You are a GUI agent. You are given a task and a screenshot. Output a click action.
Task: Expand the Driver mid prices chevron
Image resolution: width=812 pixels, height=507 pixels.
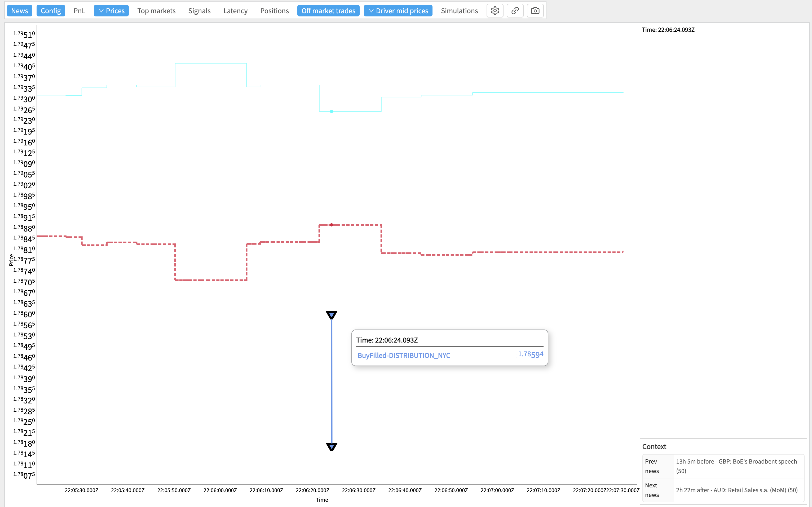coord(371,11)
